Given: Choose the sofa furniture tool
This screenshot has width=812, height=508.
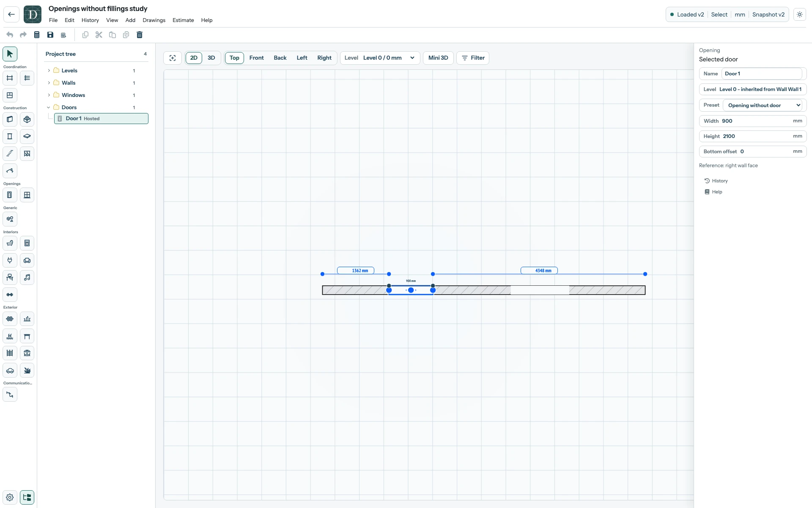Looking at the screenshot, I should (x=27, y=260).
